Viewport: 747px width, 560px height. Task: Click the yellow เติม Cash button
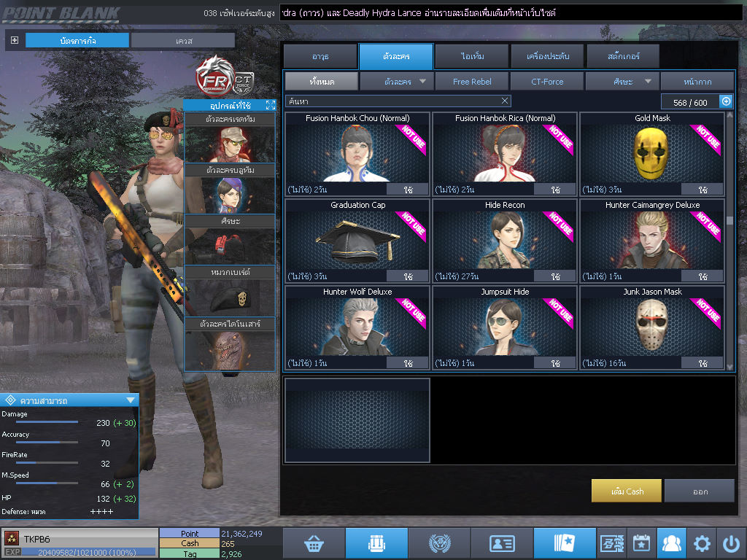click(627, 491)
